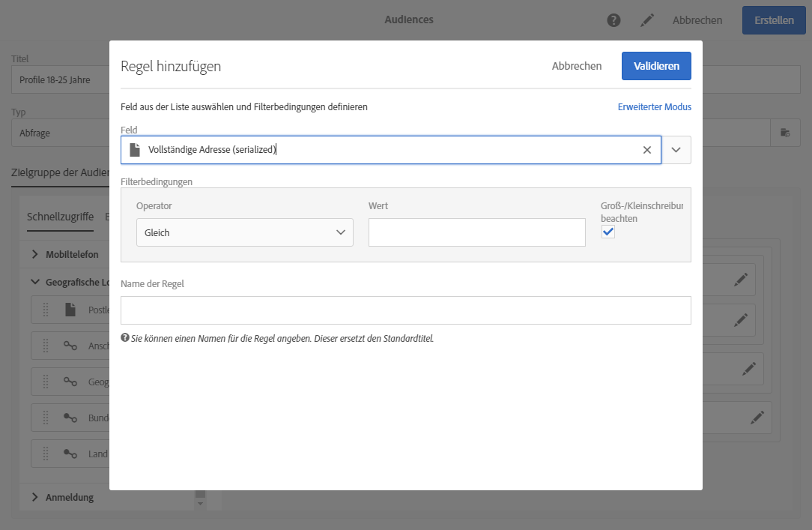Click the drag handle beside Postleitzahl item
This screenshot has width=812, height=530.
(x=45, y=310)
